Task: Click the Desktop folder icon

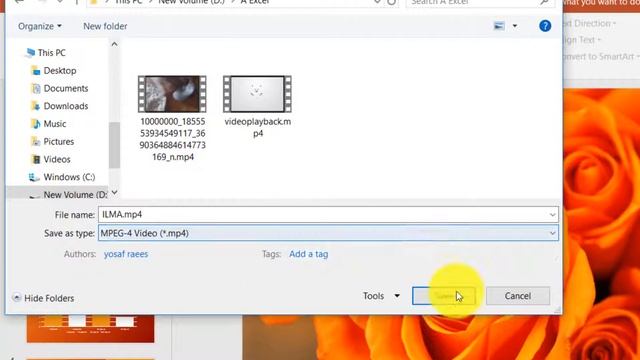Action: pos(36,71)
